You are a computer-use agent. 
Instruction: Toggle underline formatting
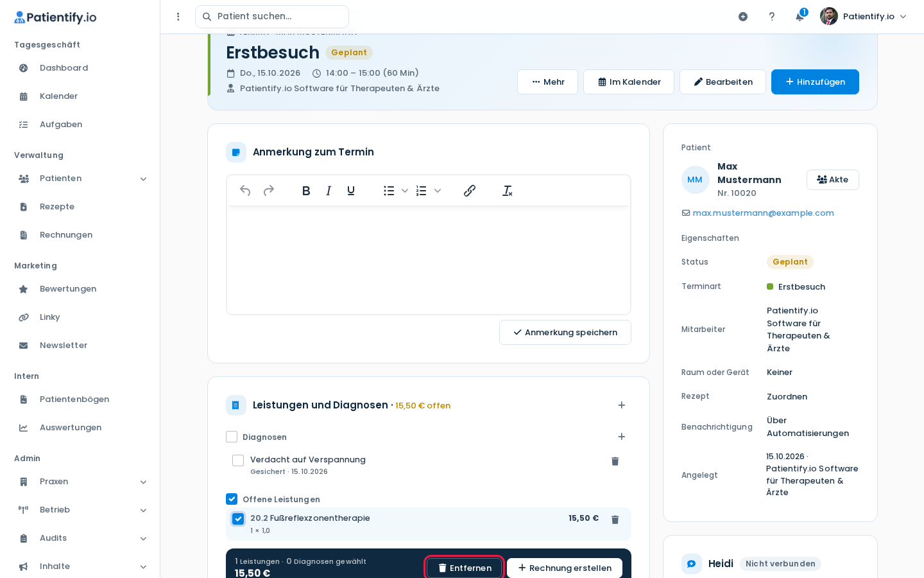pos(351,191)
